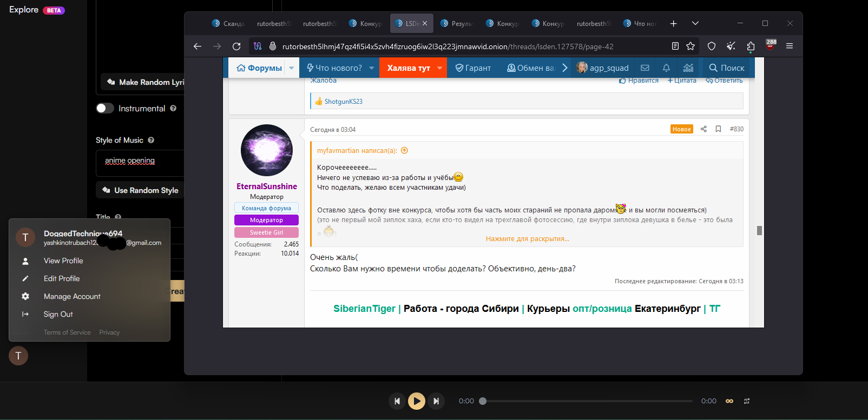Click Нажмите для раскрытия to expand quote
This screenshot has height=420, width=868.
(x=527, y=239)
